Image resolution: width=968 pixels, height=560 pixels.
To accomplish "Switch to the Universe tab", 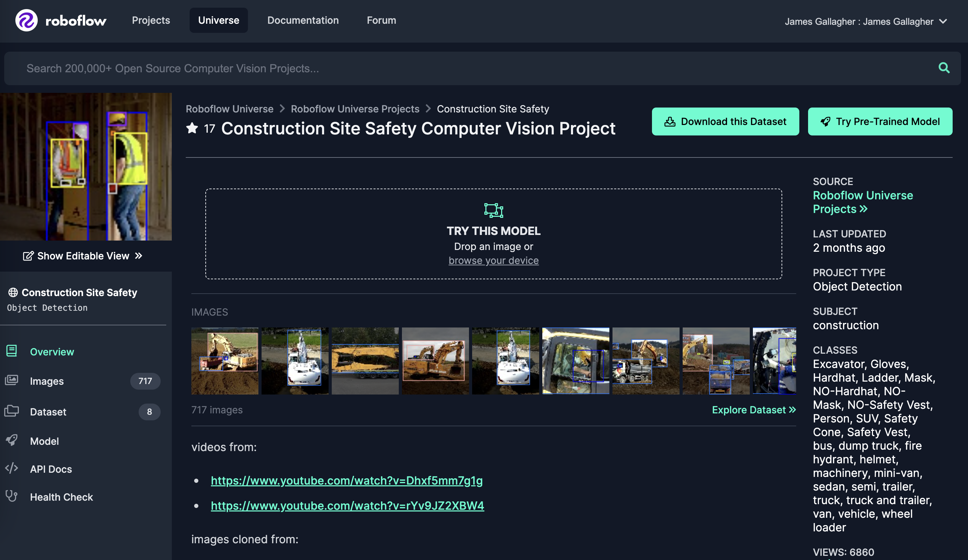I will click(218, 20).
